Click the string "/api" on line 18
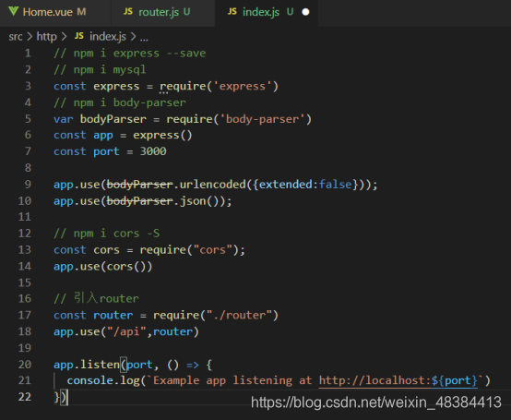The image size is (511, 420). [x=126, y=331]
